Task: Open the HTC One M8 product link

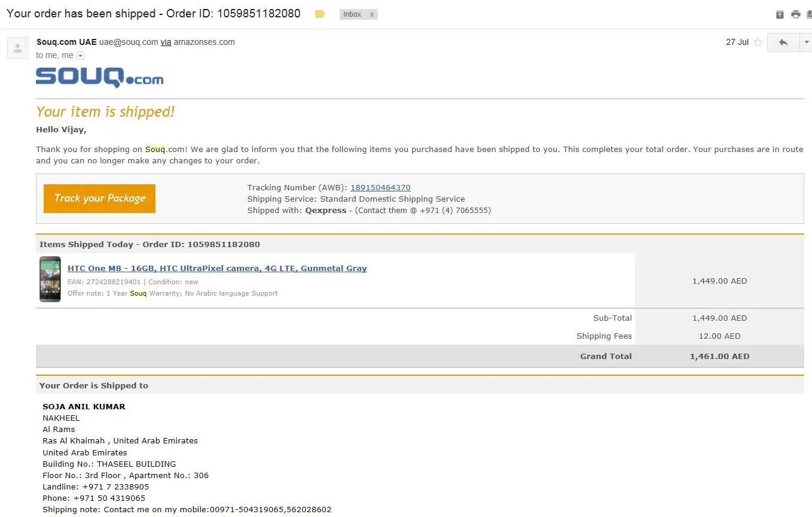Action: [x=217, y=269]
